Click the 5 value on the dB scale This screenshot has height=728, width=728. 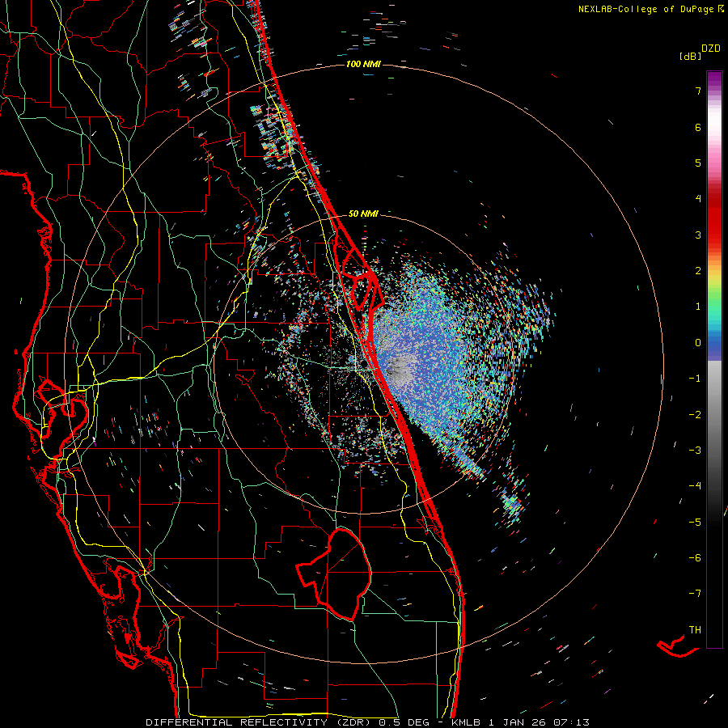coord(698,163)
